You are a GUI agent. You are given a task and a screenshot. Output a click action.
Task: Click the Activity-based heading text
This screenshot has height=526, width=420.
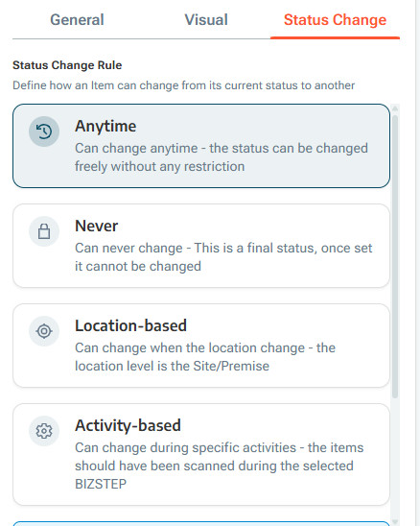[x=128, y=426]
